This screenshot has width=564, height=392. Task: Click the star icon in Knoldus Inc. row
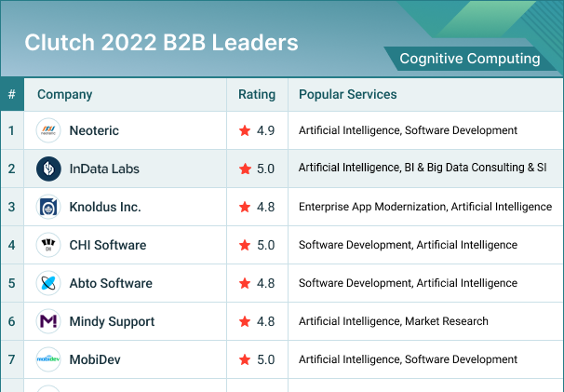tap(245, 207)
